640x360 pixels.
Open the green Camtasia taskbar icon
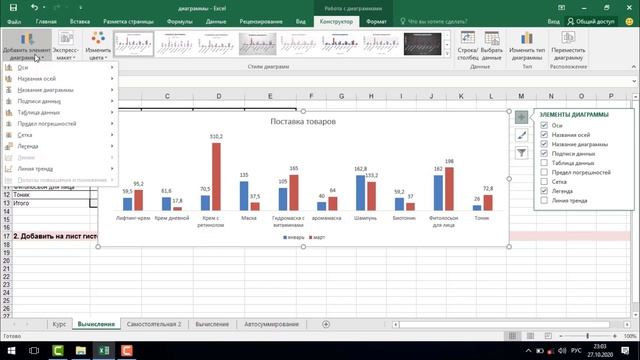pyautogui.click(x=58, y=351)
